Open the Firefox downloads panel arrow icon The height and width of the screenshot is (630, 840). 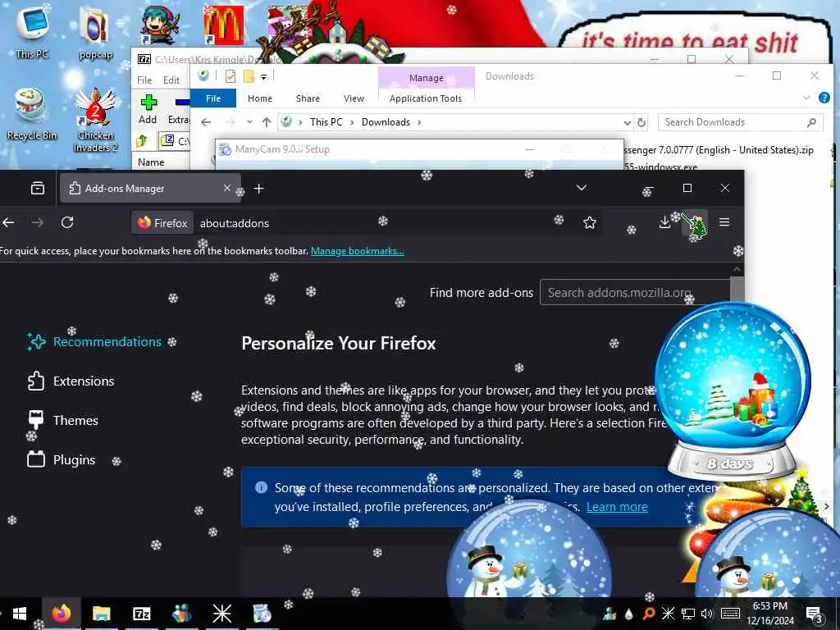click(x=664, y=222)
